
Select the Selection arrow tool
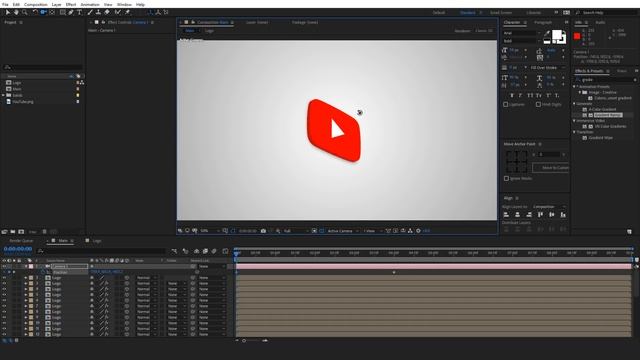coord(7,13)
